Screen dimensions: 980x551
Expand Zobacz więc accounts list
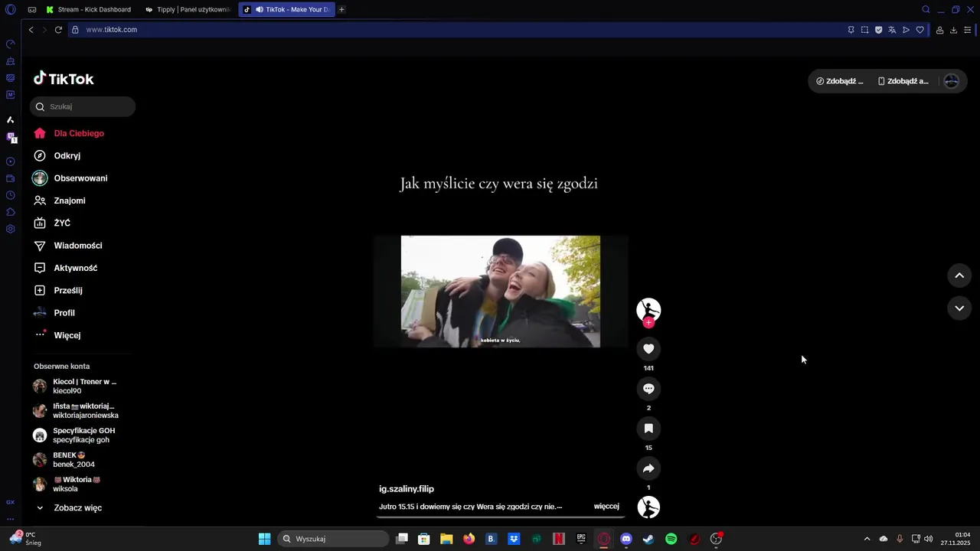point(69,508)
